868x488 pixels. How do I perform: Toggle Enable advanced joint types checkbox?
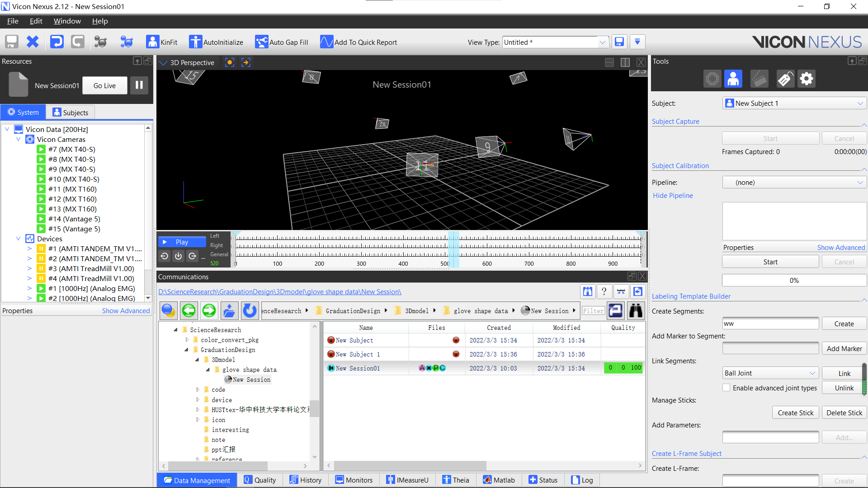(726, 388)
